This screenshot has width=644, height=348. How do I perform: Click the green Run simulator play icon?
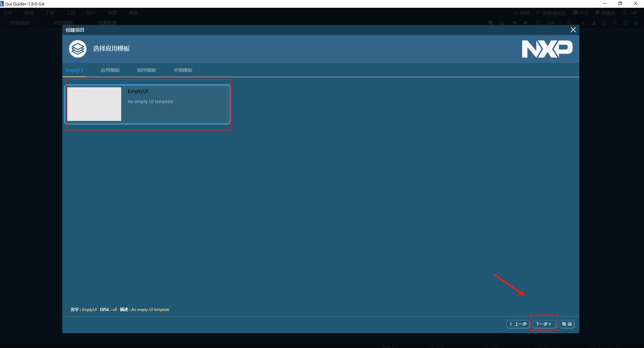[x=636, y=23]
